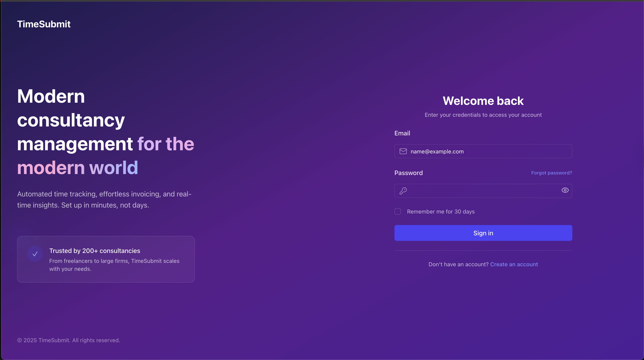Toggle password visibility with the eye control
The height and width of the screenshot is (360, 644).
click(565, 190)
